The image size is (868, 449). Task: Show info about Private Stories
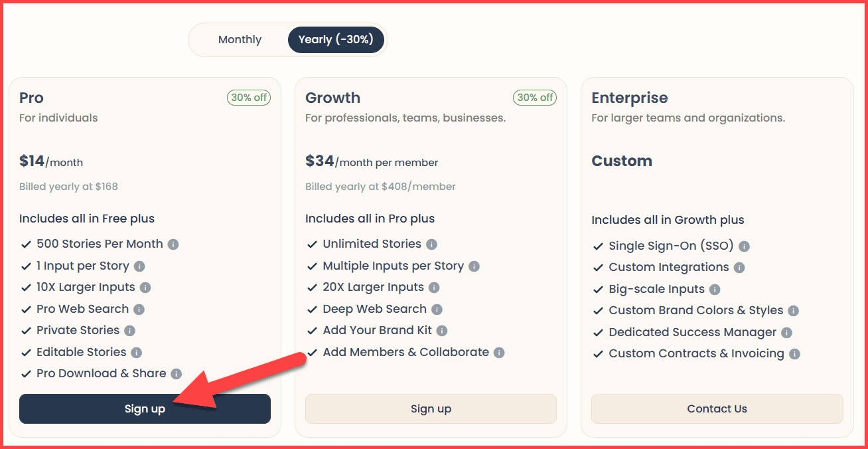click(131, 331)
